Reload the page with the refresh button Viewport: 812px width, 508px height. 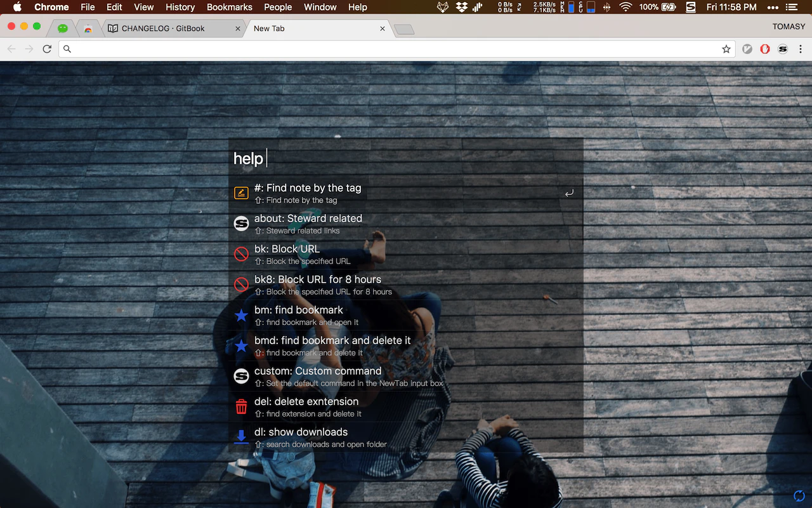pyautogui.click(x=47, y=49)
